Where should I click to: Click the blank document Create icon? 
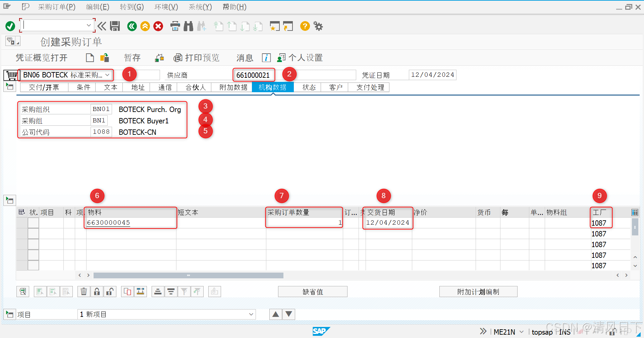coord(90,58)
